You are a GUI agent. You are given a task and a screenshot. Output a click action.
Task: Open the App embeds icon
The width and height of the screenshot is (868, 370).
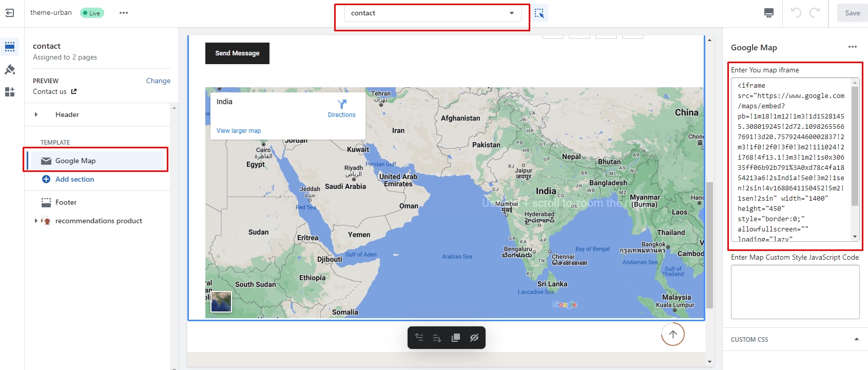click(10, 92)
